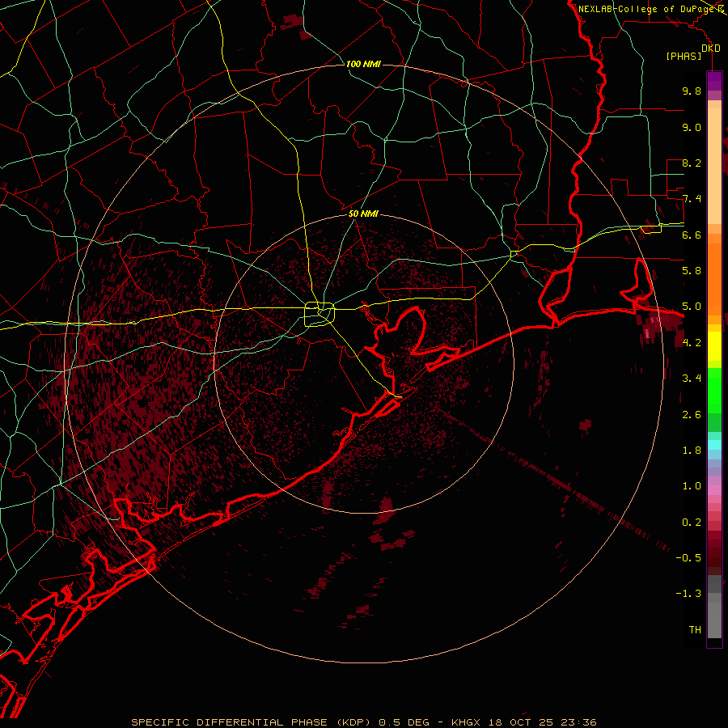Click the TH legend label
Viewport: 728px width, 728px height.
(695, 630)
